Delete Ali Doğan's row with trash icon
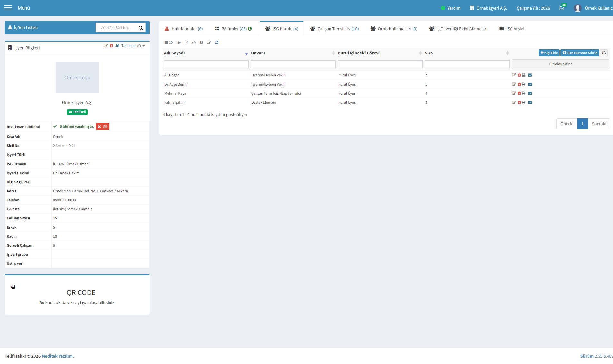The height and width of the screenshot is (364, 613). [x=519, y=75]
